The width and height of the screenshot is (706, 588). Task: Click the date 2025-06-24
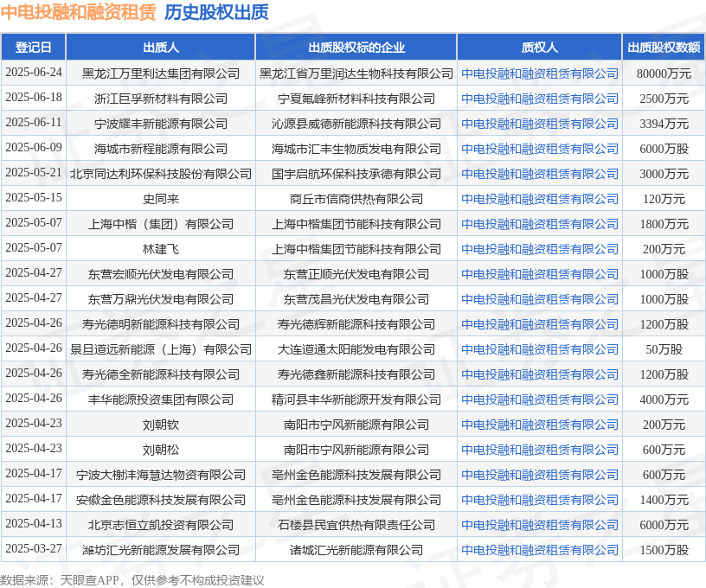click(34, 73)
